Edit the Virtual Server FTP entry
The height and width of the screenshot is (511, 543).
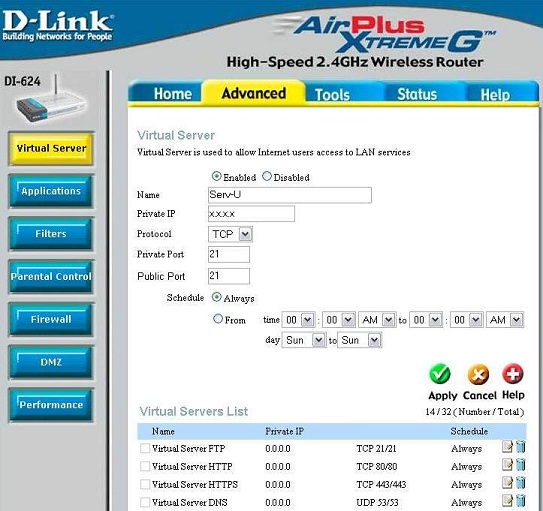507,447
